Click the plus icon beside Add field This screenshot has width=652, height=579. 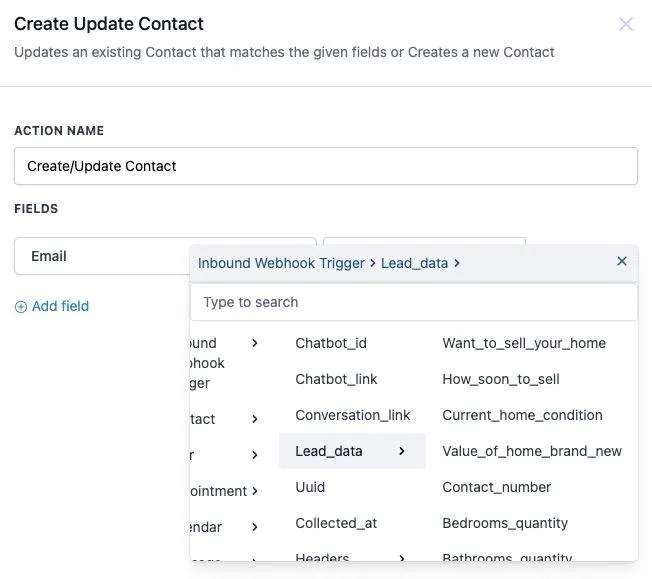[21, 307]
